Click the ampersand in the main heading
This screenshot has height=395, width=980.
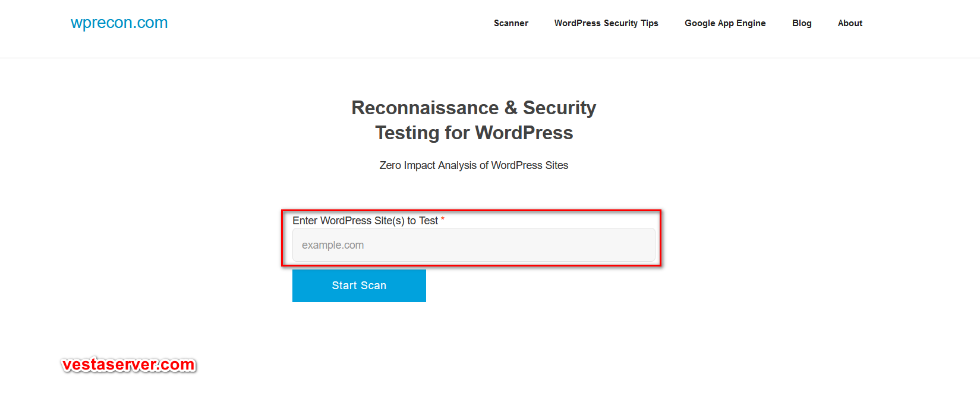coord(511,108)
